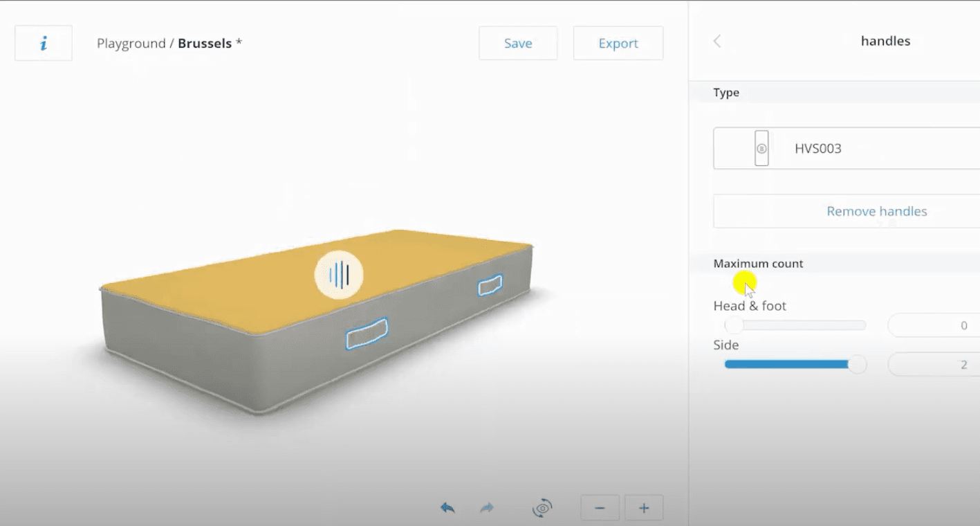Click the Side count slider knob
The image size is (980, 526).
857,364
